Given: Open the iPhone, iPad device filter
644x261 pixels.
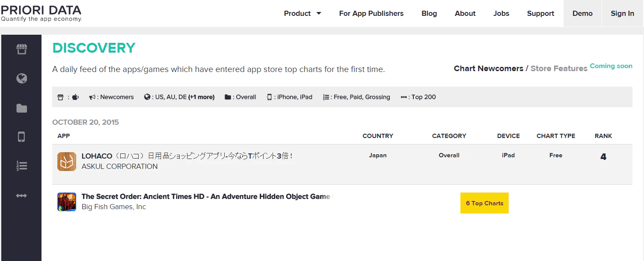Looking at the screenshot, I should click(x=295, y=97).
